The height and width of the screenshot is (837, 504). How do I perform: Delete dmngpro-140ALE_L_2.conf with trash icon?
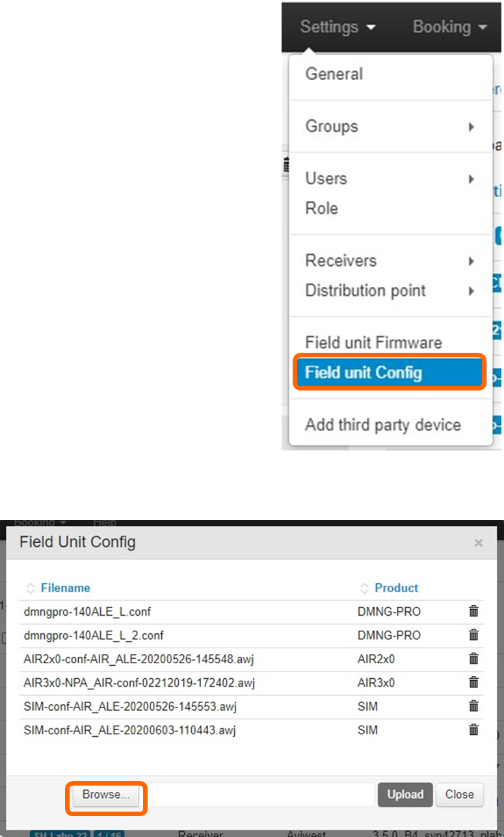473,635
